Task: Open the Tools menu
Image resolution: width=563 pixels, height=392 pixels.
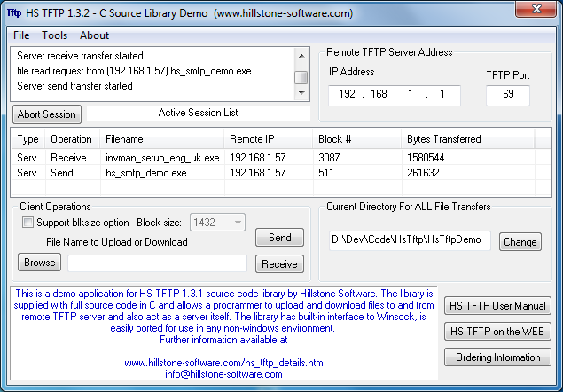Action: pyautogui.click(x=54, y=35)
